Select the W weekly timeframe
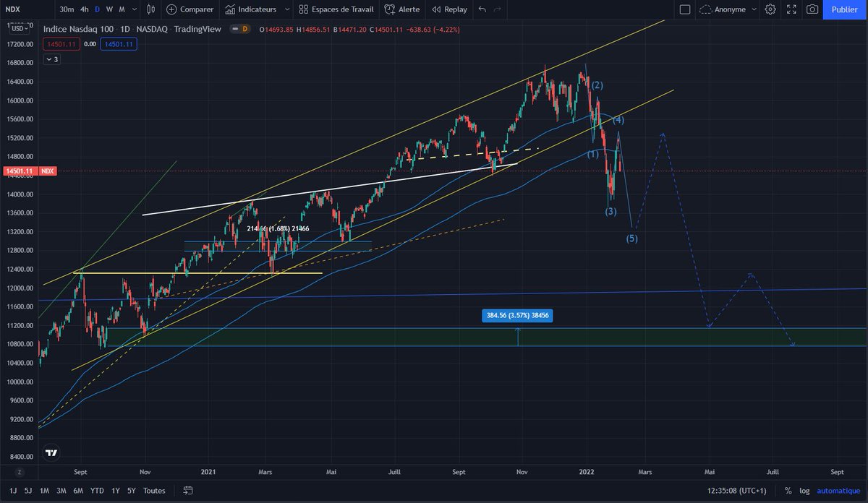 [109, 9]
